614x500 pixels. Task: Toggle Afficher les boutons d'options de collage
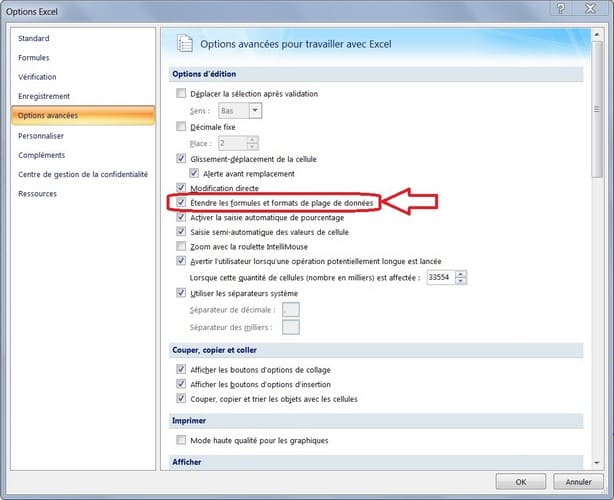[x=181, y=369]
